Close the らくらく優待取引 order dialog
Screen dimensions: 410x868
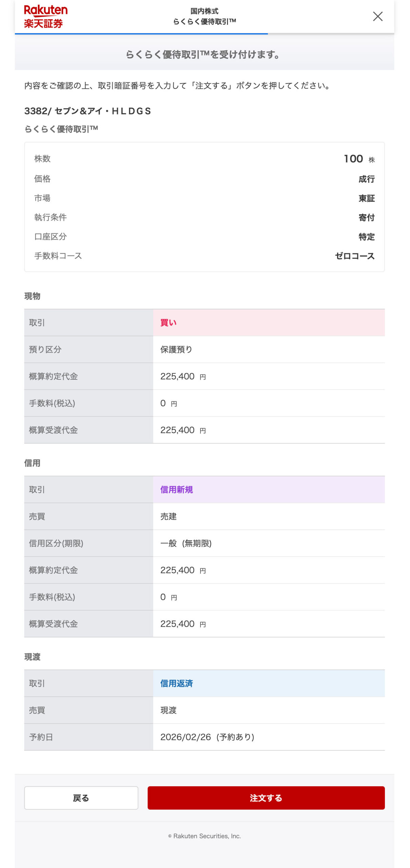(x=377, y=16)
